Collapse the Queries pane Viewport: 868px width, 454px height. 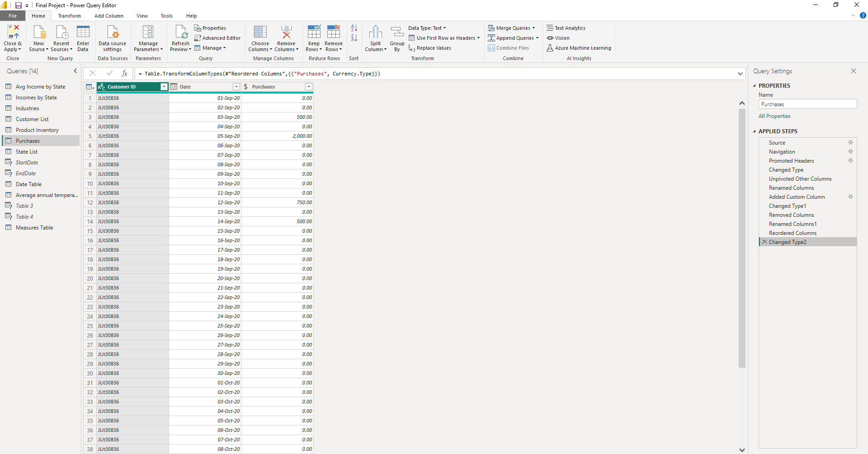[75, 71]
